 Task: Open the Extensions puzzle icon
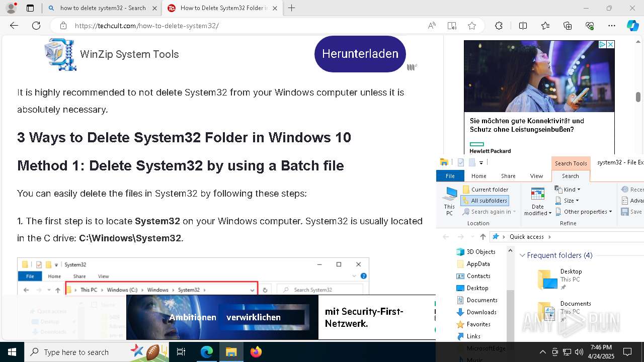pos(499,26)
